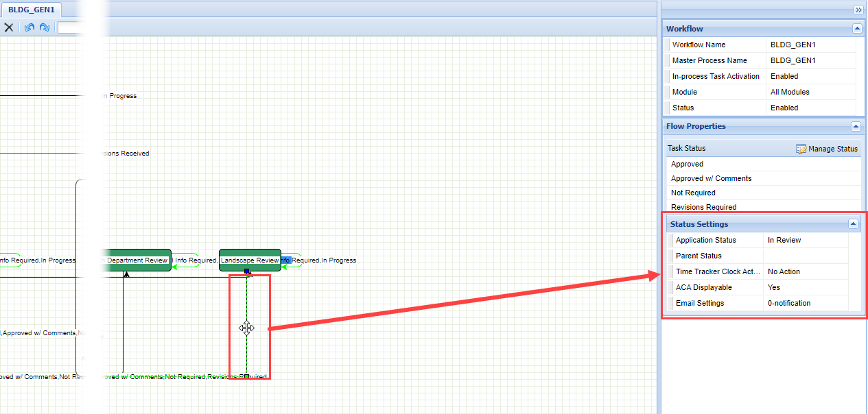Viewport: 868px width, 414px height.
Task: Click the Time Tracker Clock value No Action
Action: coord(784,271)
